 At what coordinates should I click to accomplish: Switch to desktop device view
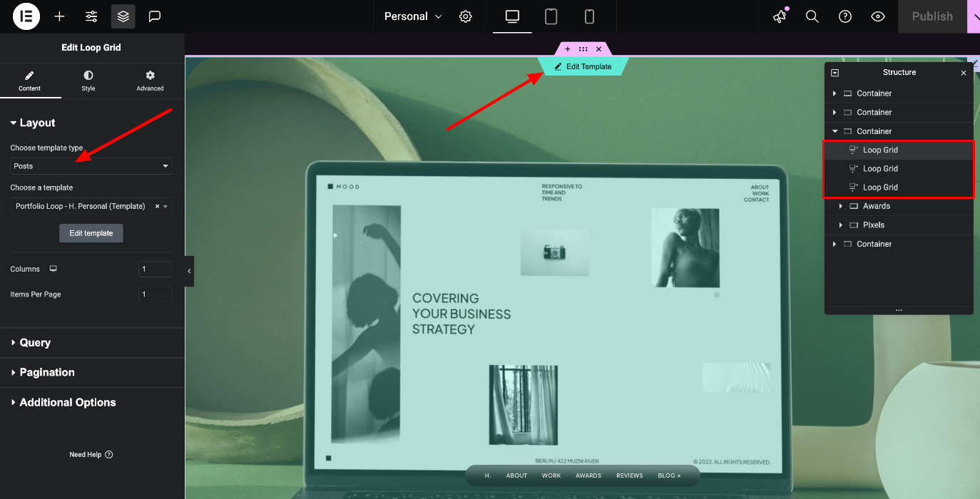tap(512, 16)
